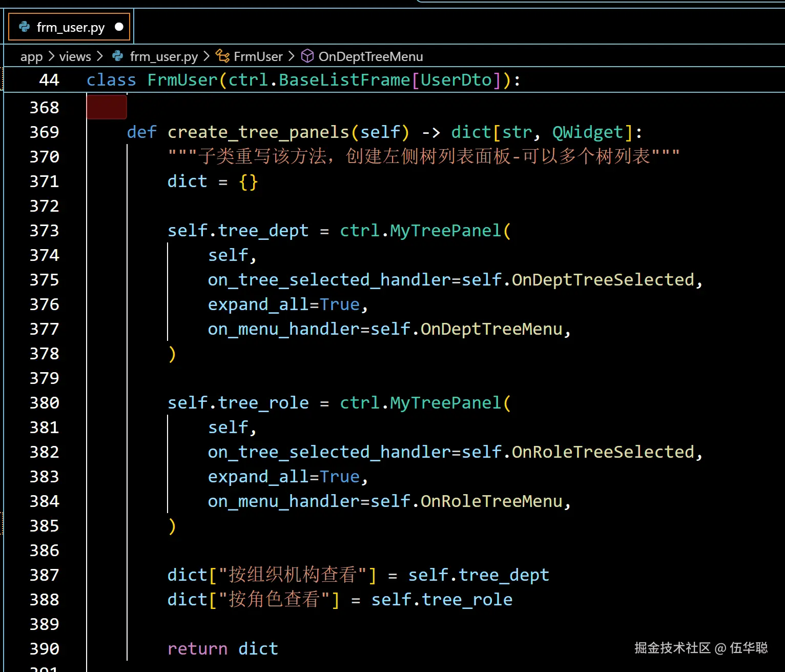Click the Python icon on the frm_user.py tab
The image size is (785, 672).
[24, 27]
